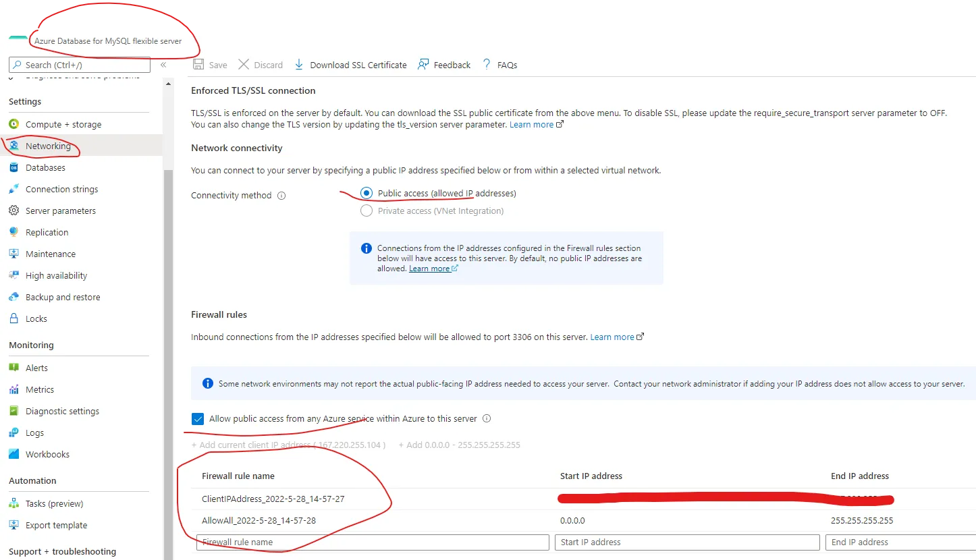Viewport: 976px width, 560px height.
Task: Click the Start IP address input field
Action: [687, 542]
